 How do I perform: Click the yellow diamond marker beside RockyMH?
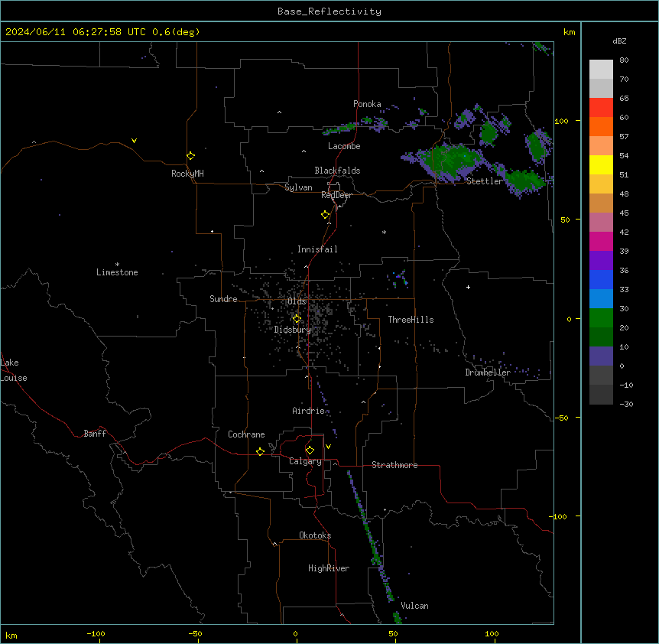pos(190,156)
